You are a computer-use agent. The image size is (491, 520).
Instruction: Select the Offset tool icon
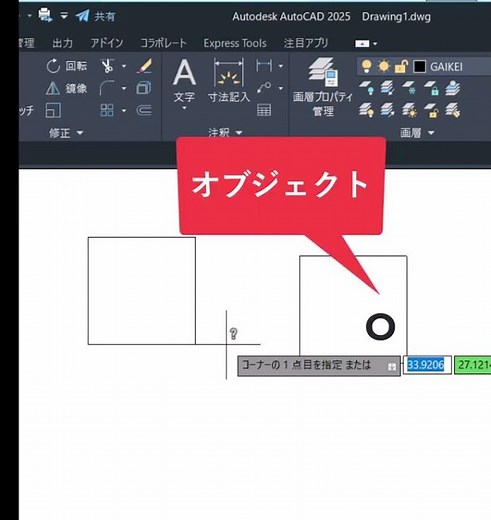pyautogui.click(x=144, y=110)
